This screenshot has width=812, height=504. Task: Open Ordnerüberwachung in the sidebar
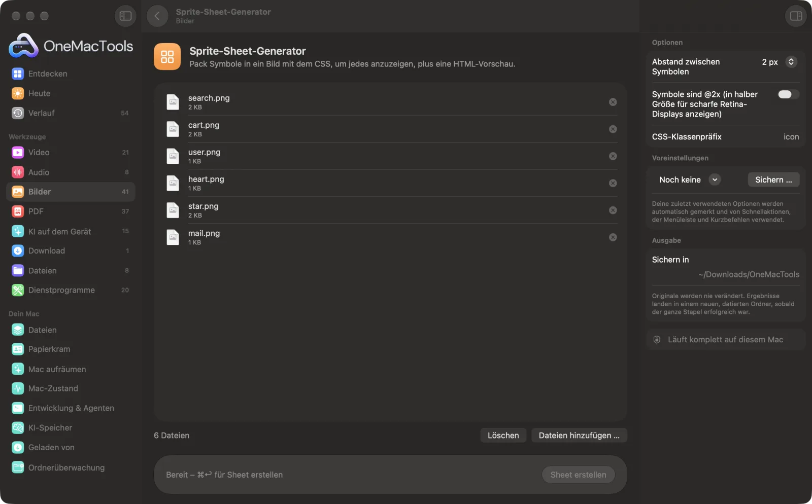click(71, 467)
